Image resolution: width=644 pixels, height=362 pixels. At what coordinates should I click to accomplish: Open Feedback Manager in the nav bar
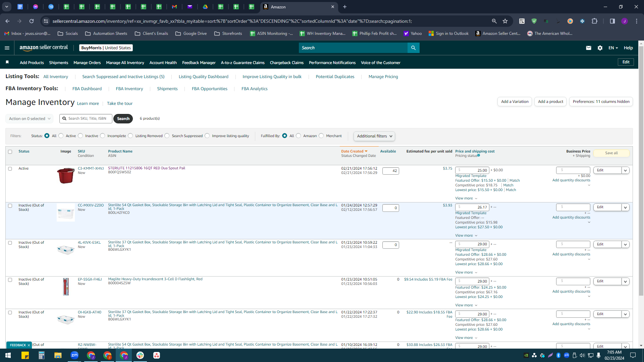(x=199, y=63)
